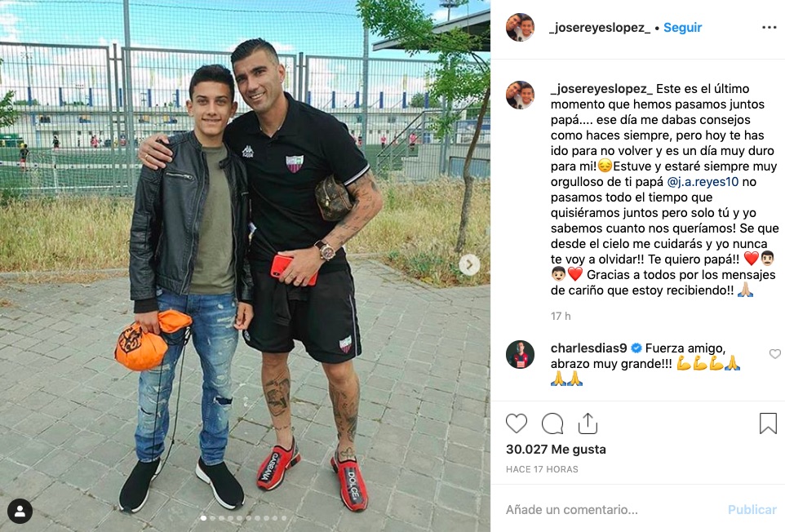This screenshot has height=532, width=785.
Task: Open the three-dot more options menu
Action: (769, 28)
